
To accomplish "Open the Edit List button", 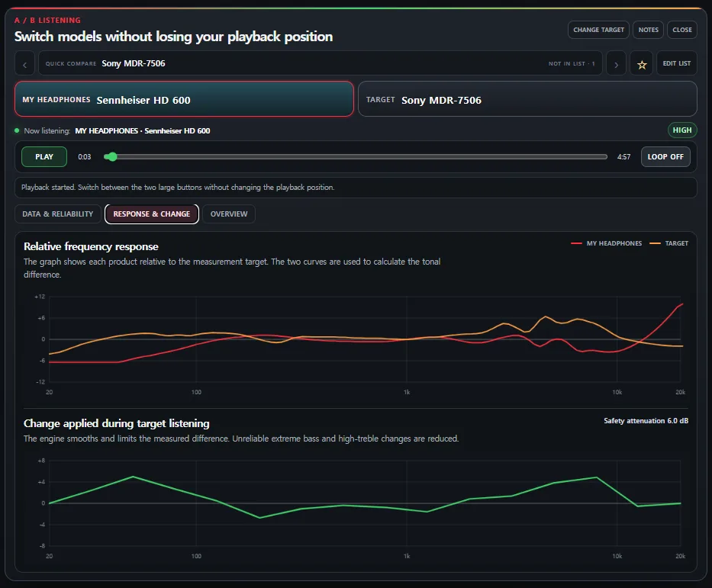I will 677,63.
